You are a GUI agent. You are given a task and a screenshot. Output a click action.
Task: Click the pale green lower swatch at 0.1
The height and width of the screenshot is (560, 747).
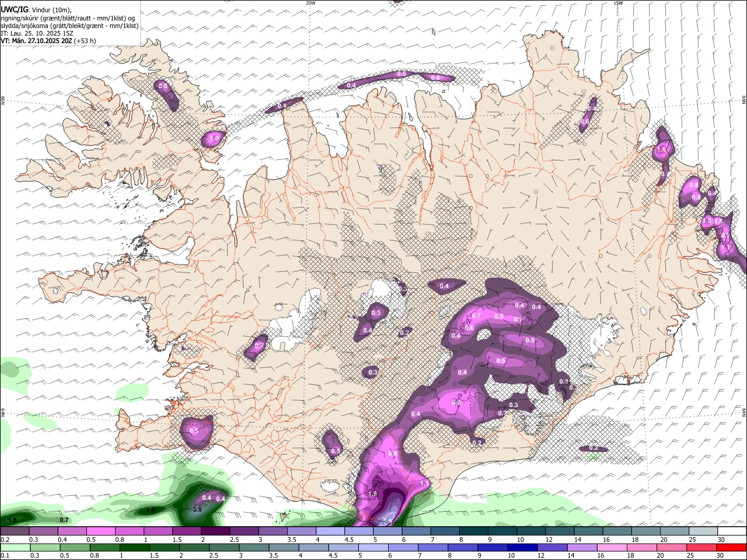tap(15, 548)
